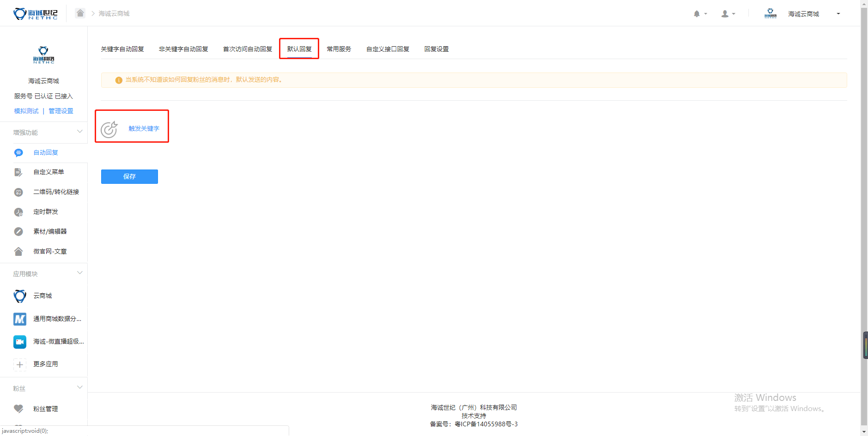Click the trigger keyword target icon
Image resolution: width=868 pixels, height=436 pixels.
click(x=109, y=129)
